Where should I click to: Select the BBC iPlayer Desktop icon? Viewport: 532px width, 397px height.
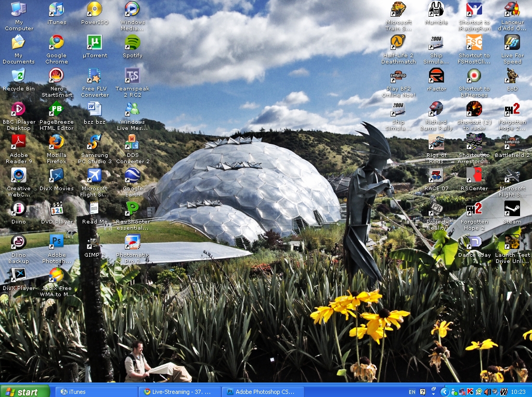click(x=19, y=109)
